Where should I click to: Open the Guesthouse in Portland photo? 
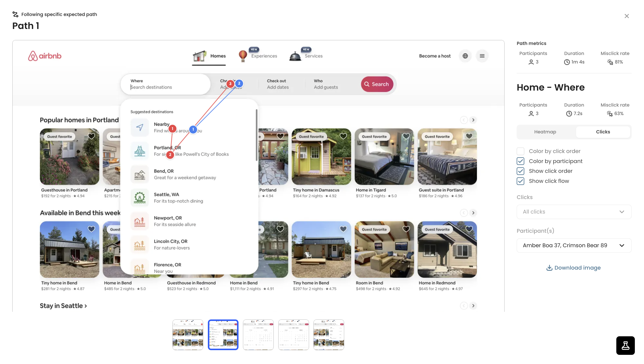[x=69, y=157]
